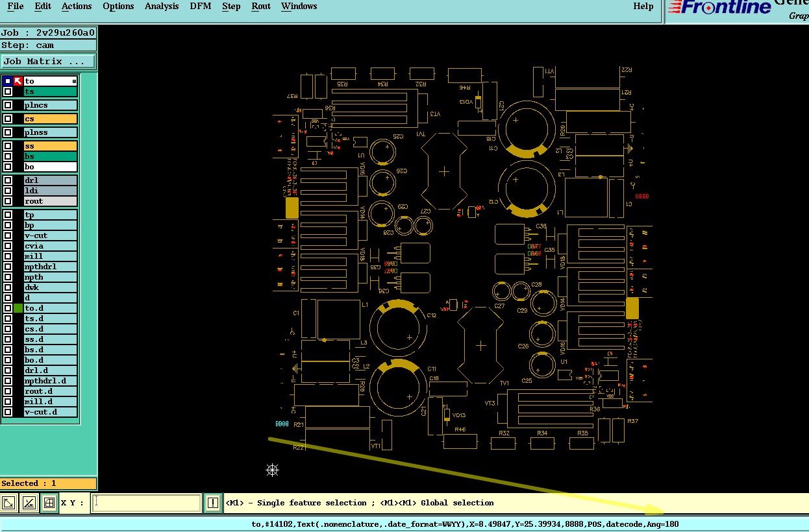Open the Options menu
The width and height of the screenshot is (809, 532).
pyautogui.click(x=118, y=6)
